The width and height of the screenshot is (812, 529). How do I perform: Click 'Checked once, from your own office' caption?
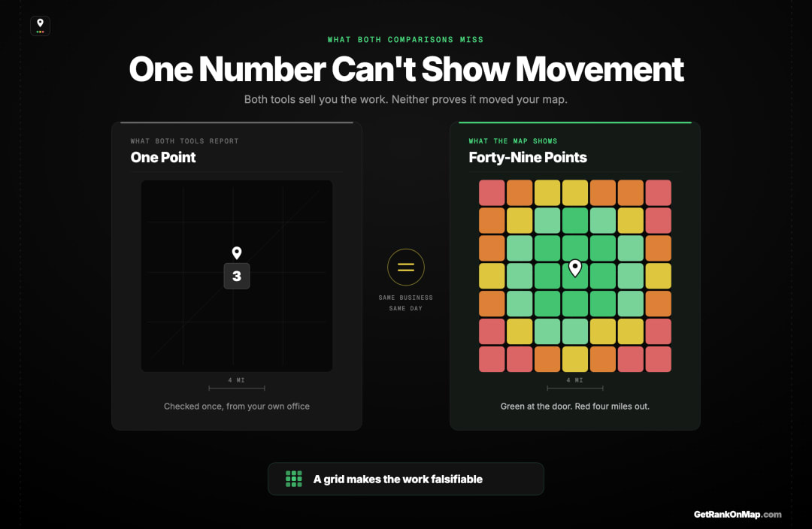click(237, 407)
